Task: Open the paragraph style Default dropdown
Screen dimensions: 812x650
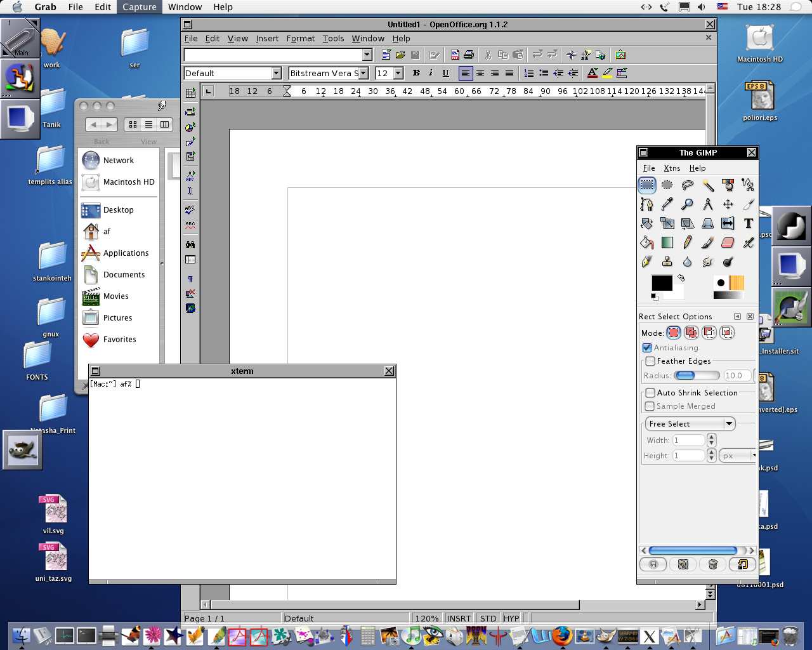Action: tap(276, 73)
